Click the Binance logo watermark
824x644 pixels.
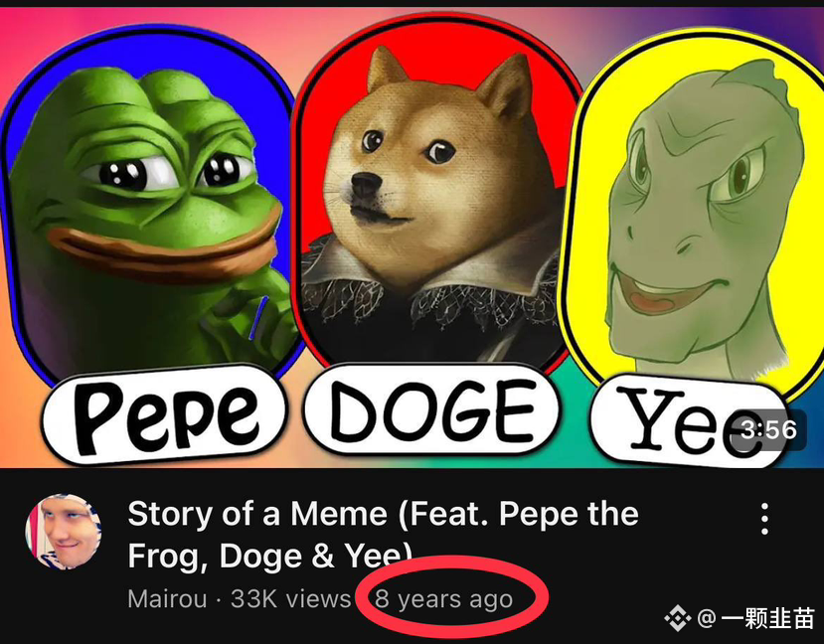click(677, 618)
